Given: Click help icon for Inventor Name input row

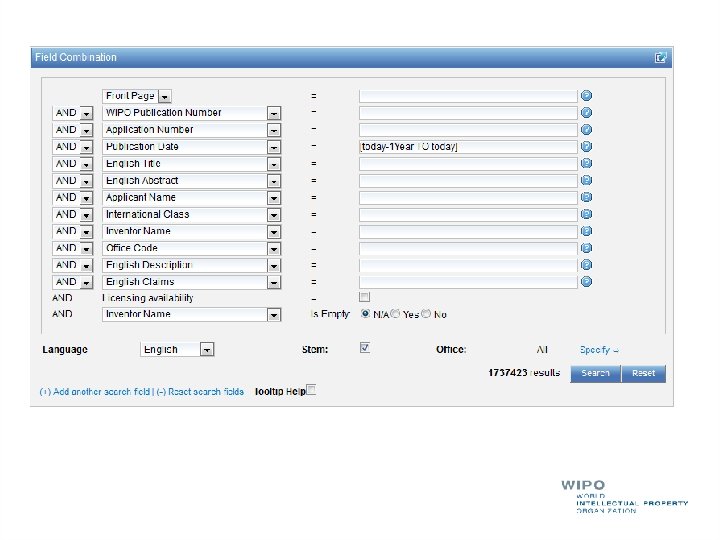Looking at the screenshot, I should pos(586,231).
